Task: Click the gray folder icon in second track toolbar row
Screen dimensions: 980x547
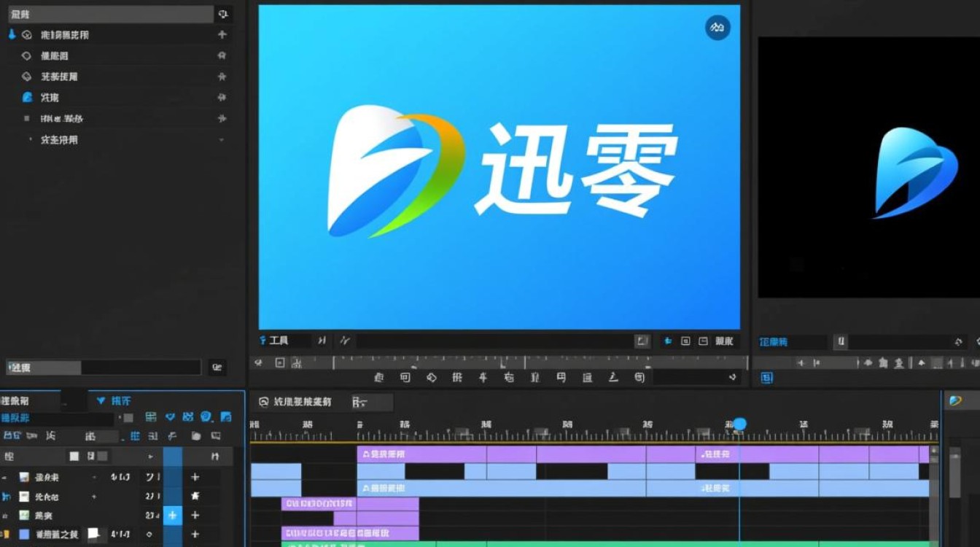Action: pyautogui.click(x=196, y=436)
